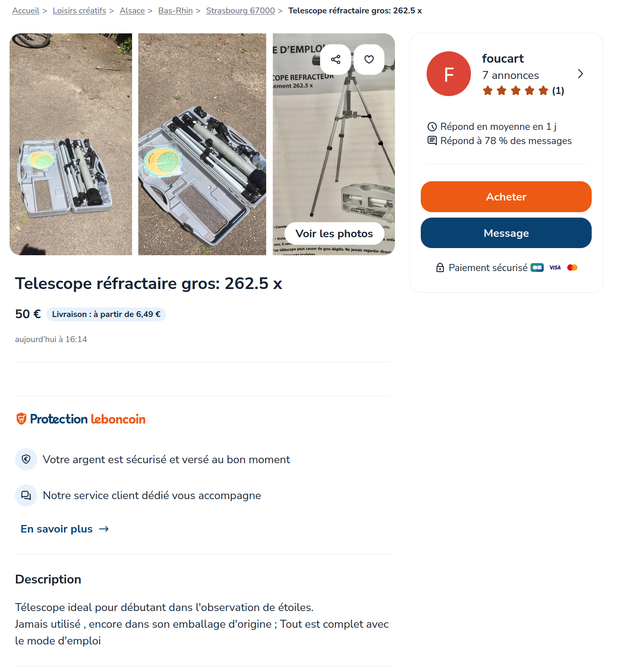
Task: Click the Protection leboncoin shield logo
Action: pos(21,418)
